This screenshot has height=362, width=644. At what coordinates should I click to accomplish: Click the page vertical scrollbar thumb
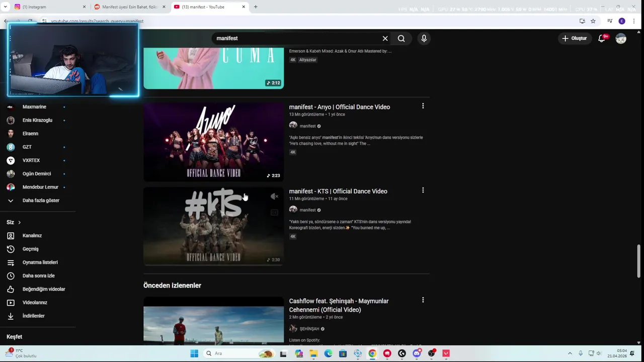(639, 261)
